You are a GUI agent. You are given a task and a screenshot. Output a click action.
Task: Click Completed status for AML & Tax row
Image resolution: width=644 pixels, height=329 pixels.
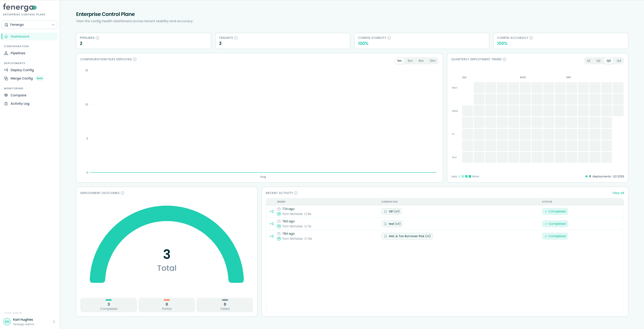pyautogui.click(x=555, y=236)
